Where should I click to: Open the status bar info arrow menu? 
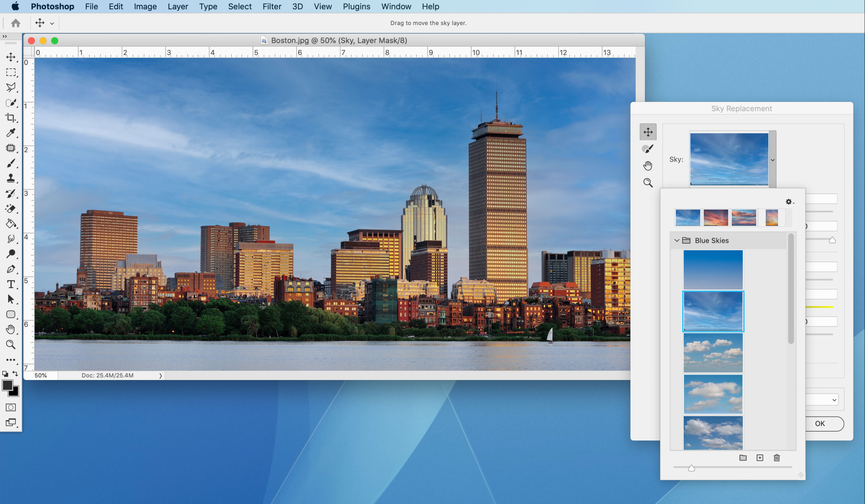coord(160,376)
